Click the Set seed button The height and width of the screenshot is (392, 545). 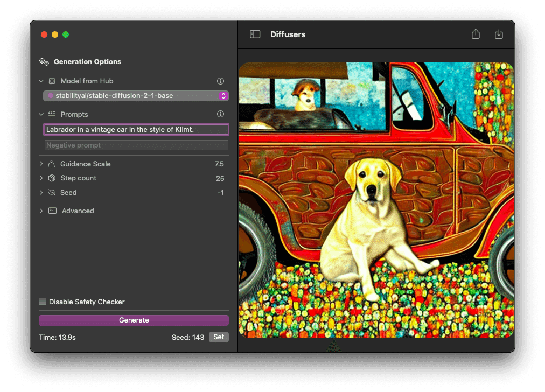(219, 337)
